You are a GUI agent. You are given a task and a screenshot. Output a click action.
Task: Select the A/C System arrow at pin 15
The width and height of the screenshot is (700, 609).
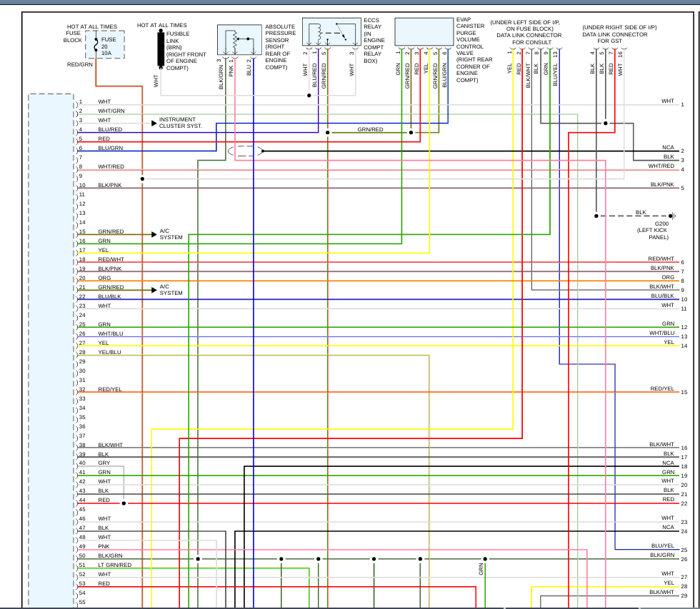click(x=154, y=234)
